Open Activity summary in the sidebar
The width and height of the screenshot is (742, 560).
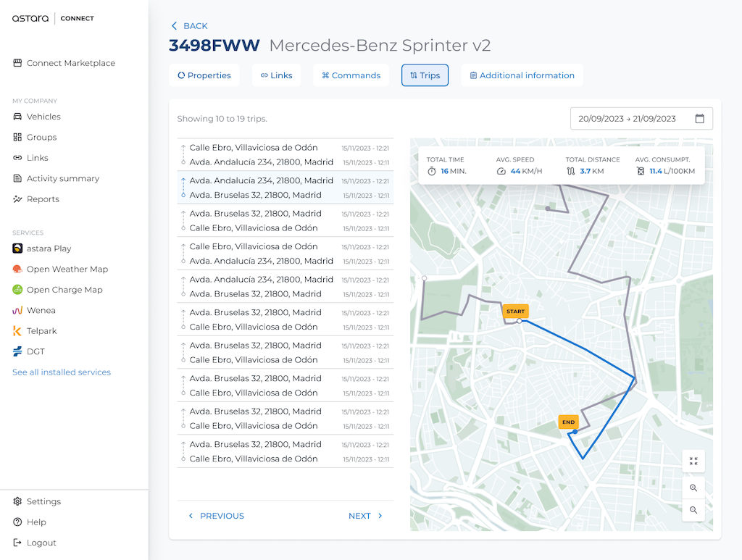pyautogui.click(x=62, y=179)
